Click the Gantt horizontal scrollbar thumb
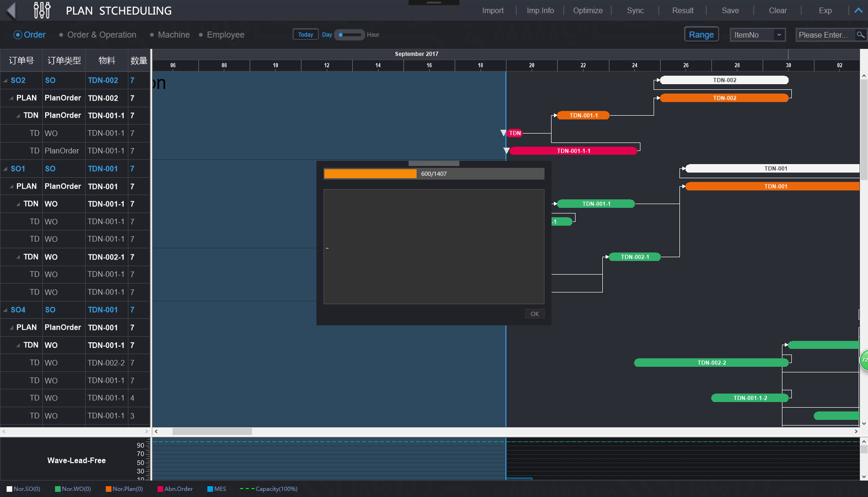The width and height of the screenshot is (868, 497). [x=212, y=432]
